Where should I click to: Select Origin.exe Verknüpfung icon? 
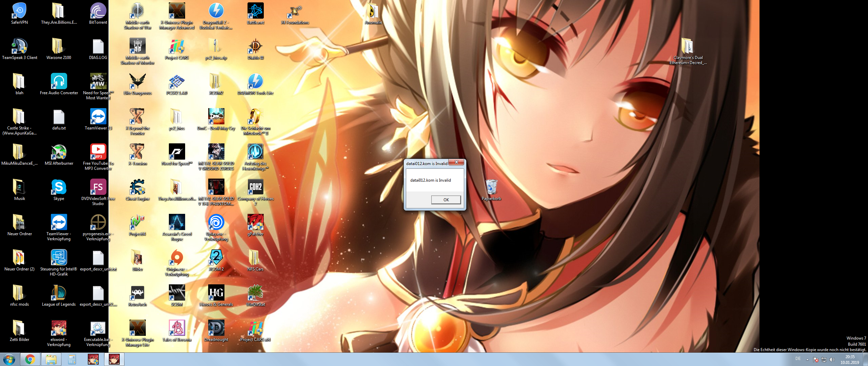pyautogui.click(x=177, y=263)
